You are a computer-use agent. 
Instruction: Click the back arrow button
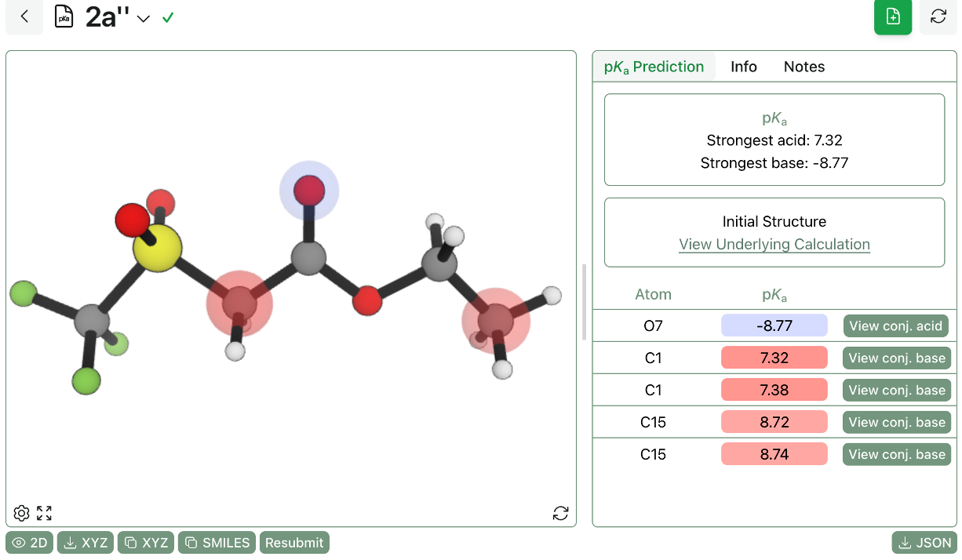pyautogui.click(x=25, y=16)
